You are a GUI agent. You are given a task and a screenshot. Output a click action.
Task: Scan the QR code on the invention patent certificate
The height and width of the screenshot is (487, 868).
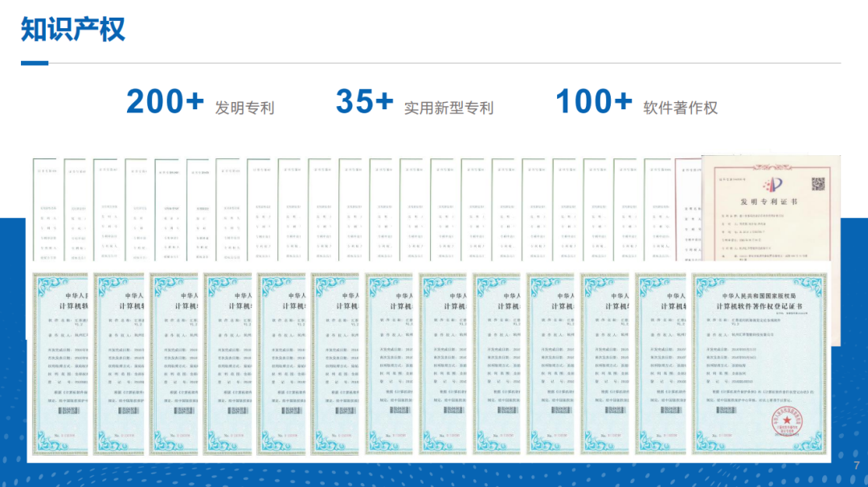[818, 185]
